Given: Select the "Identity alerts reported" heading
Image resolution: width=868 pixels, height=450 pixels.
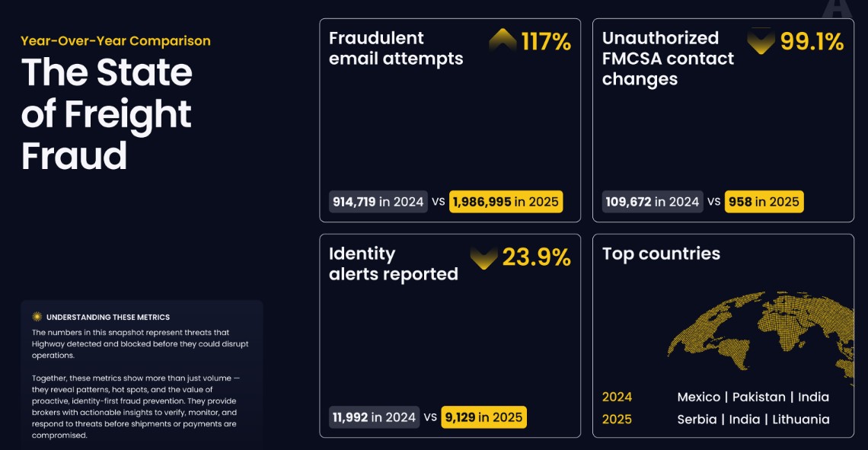Looking at the screenshot, I should pyautogui.click(x=393, y=263).
